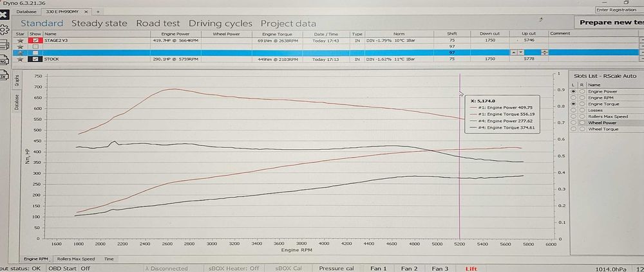The image size is (644, 272).
Task: Uncheck Show for STAGE2 V3 run
Action: coord(35,41)
